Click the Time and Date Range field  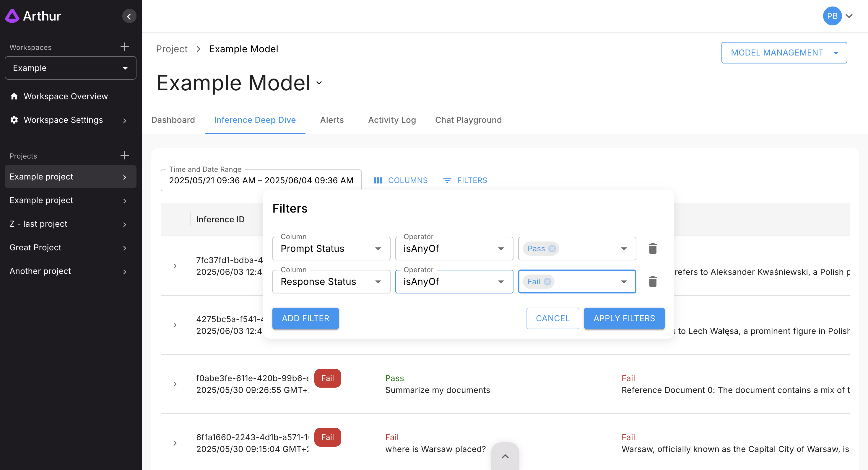pos(261,180)
